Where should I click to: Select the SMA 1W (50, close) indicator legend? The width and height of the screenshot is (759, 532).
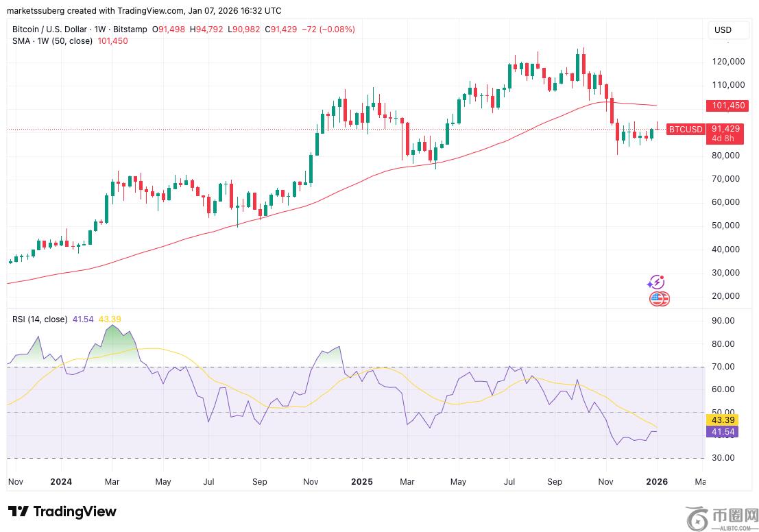coord(52,41)
